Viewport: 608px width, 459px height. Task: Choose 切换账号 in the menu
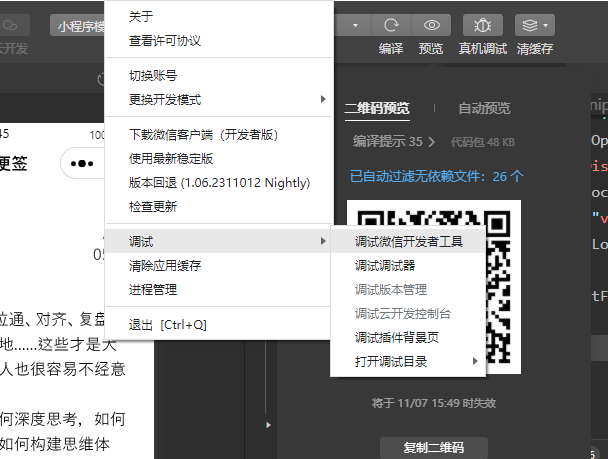pos(219,76)
